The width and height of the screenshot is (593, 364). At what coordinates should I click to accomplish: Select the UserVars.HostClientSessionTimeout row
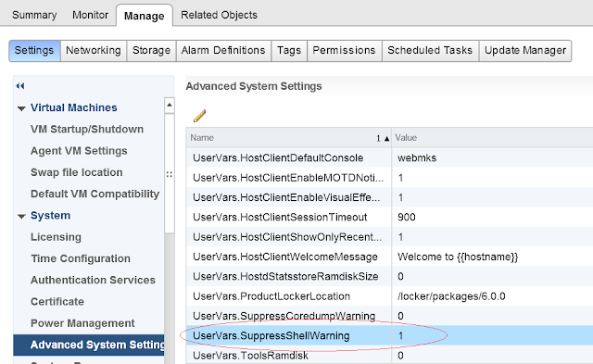click(x=389, y=217)
